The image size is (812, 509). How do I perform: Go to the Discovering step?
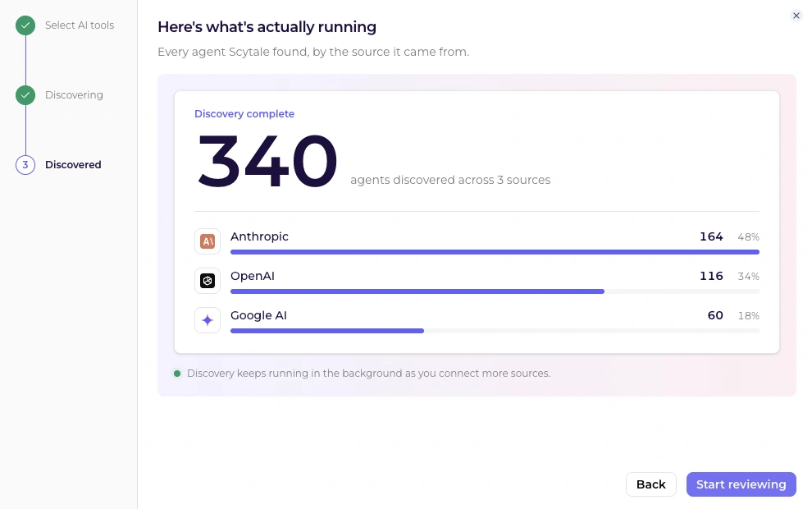click(74, 95)
